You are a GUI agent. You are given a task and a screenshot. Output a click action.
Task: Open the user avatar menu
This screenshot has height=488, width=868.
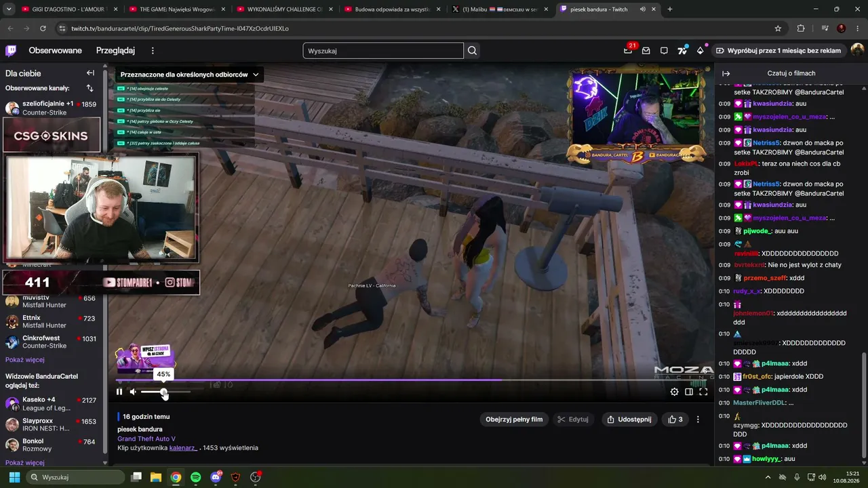(x=858, y=51)
